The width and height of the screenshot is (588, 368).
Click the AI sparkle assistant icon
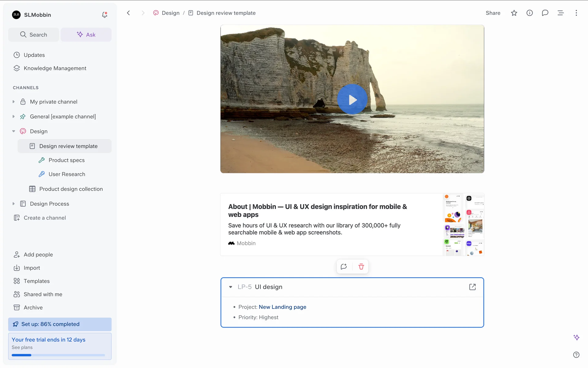[576, 337]
